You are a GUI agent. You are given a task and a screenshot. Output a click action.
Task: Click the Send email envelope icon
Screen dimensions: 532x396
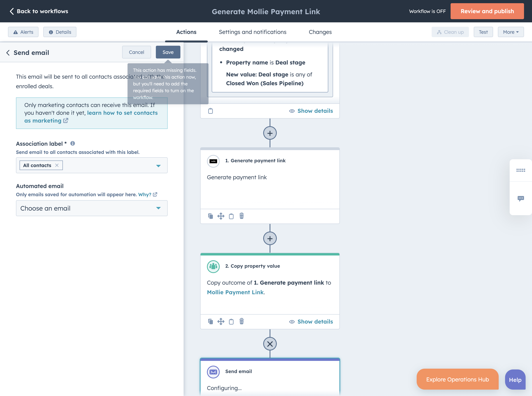point(213,372)
